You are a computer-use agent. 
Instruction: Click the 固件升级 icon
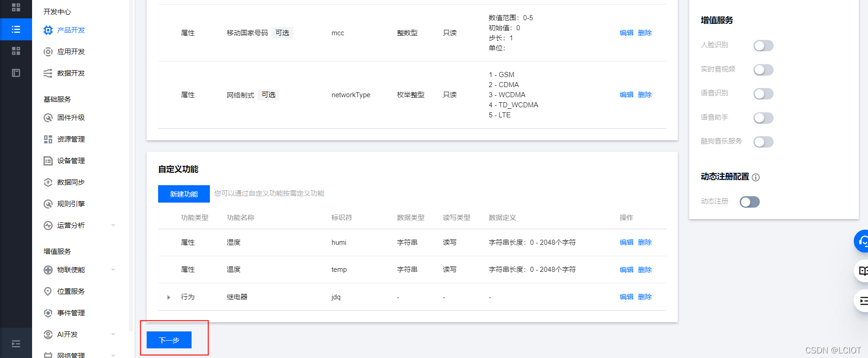(48, 118)
